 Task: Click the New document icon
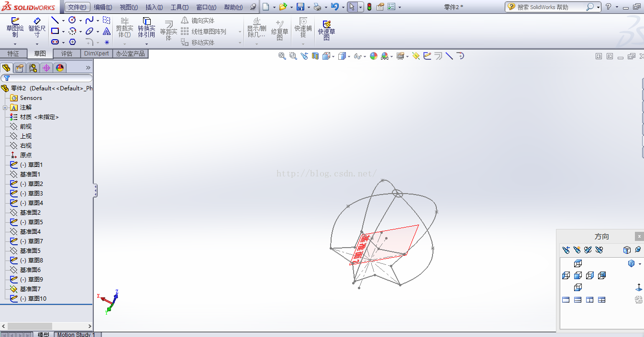click(x=266, y=7)
